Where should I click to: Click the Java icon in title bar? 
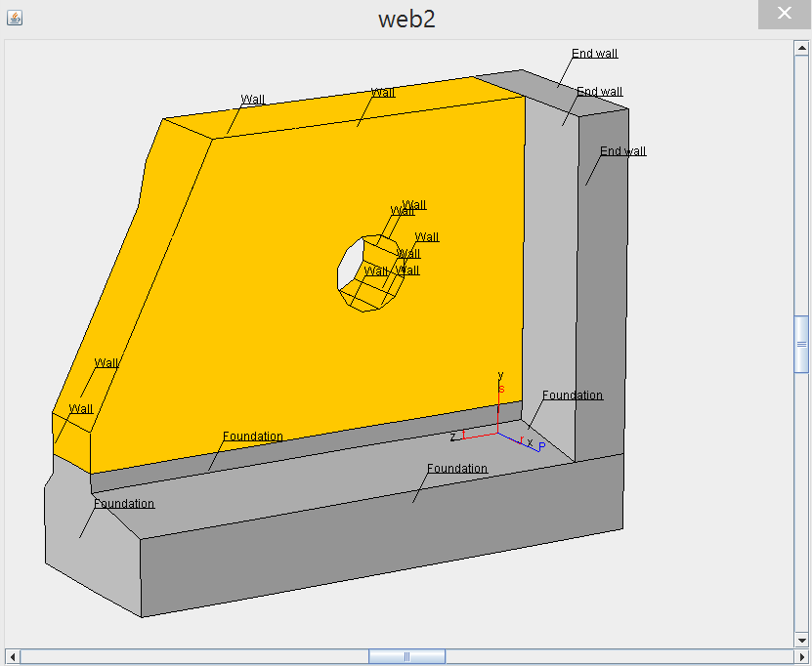(x=15, y=19)
